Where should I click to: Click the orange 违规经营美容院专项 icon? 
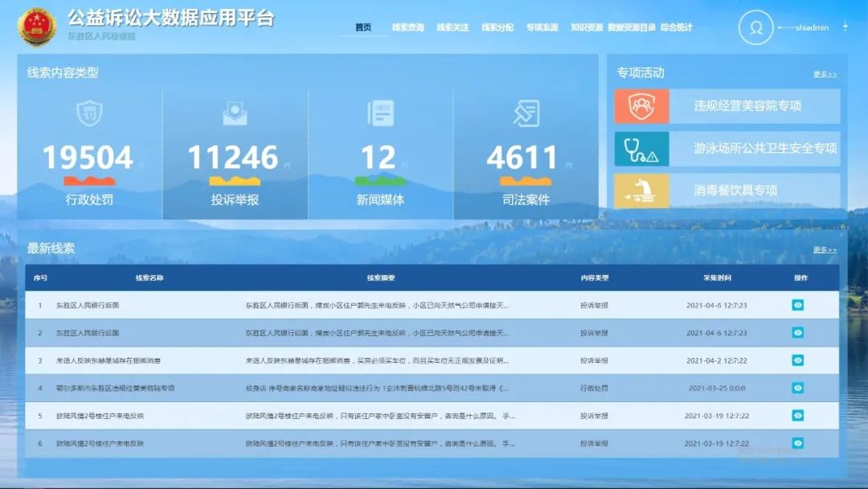coord(641,106)
